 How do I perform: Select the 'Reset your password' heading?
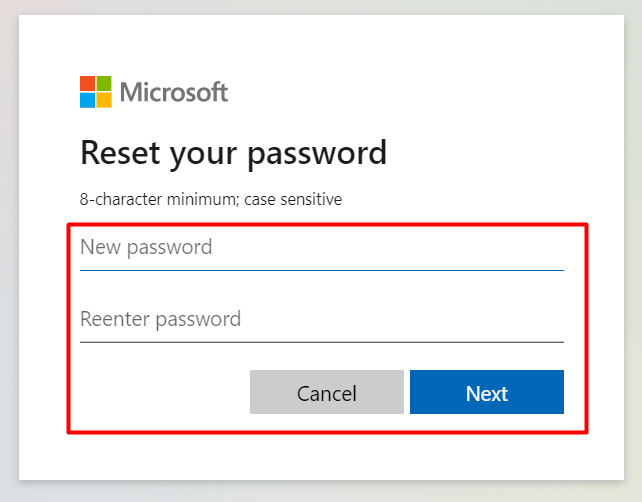click(x=233, y=153)
